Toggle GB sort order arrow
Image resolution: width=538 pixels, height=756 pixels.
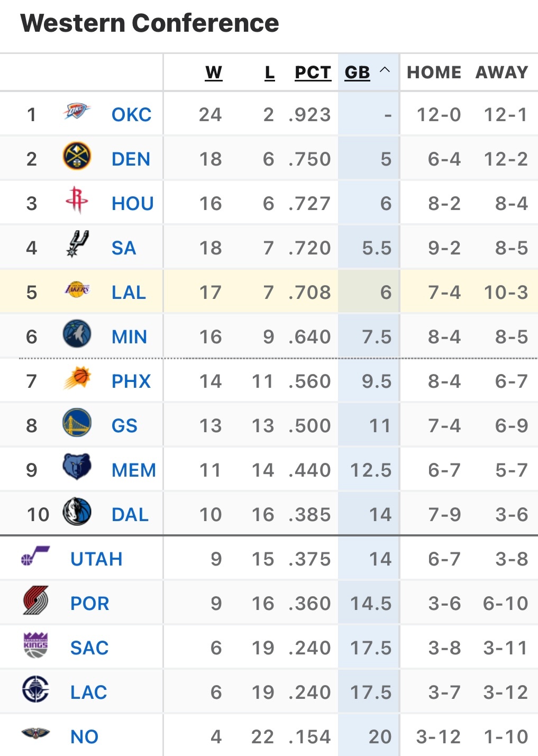(x=385, y=70)
